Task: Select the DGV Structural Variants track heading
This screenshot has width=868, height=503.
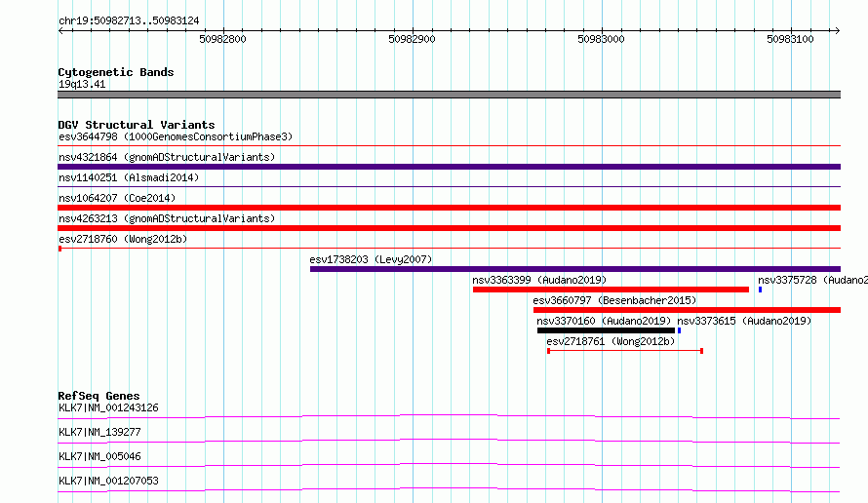Action: [x=137, y=125]
